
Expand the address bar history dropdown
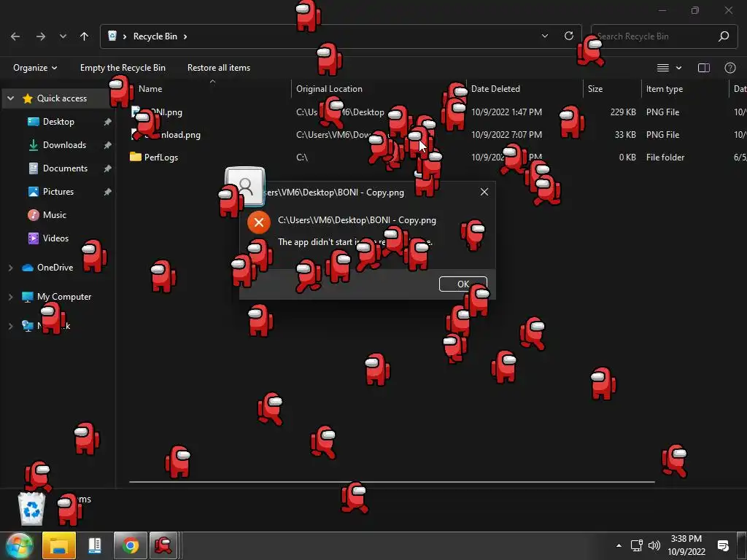click(x=544, y=36)
